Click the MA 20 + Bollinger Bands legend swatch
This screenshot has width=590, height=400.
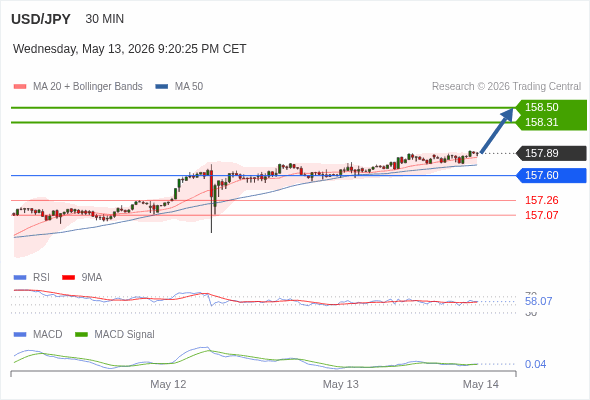coord(20,87)
